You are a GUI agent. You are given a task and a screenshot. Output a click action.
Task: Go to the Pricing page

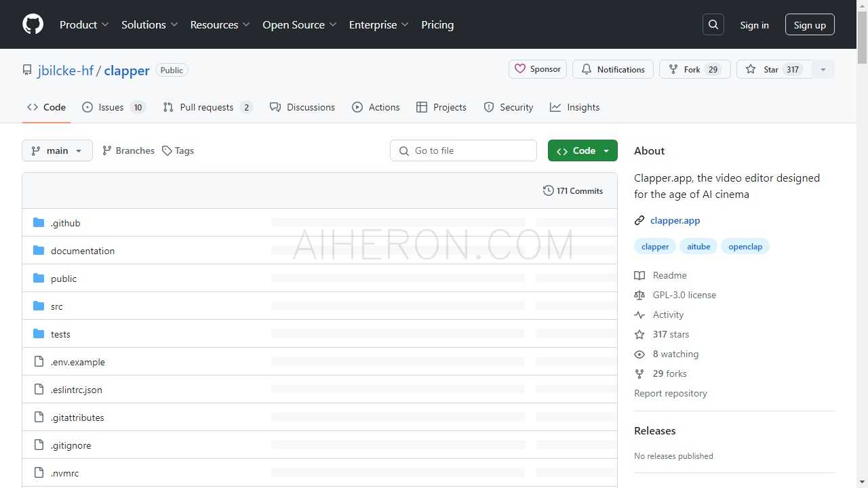coord(437,24)
